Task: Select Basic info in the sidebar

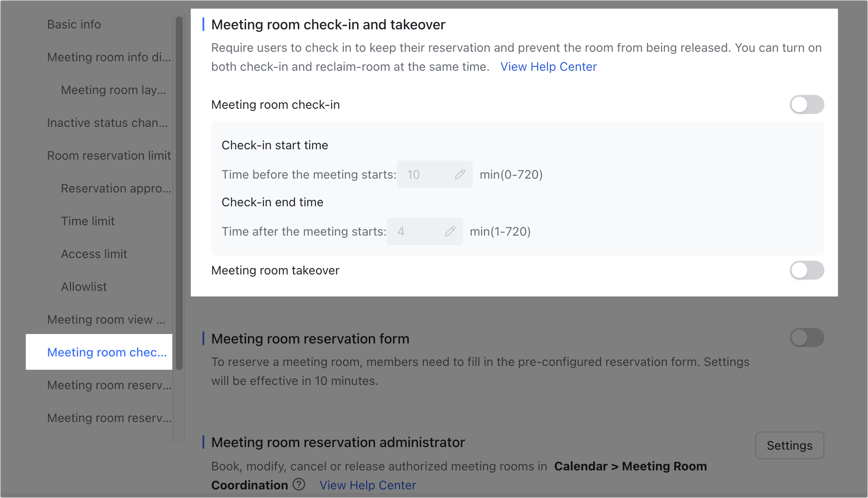Action: [x=73, y=24]
